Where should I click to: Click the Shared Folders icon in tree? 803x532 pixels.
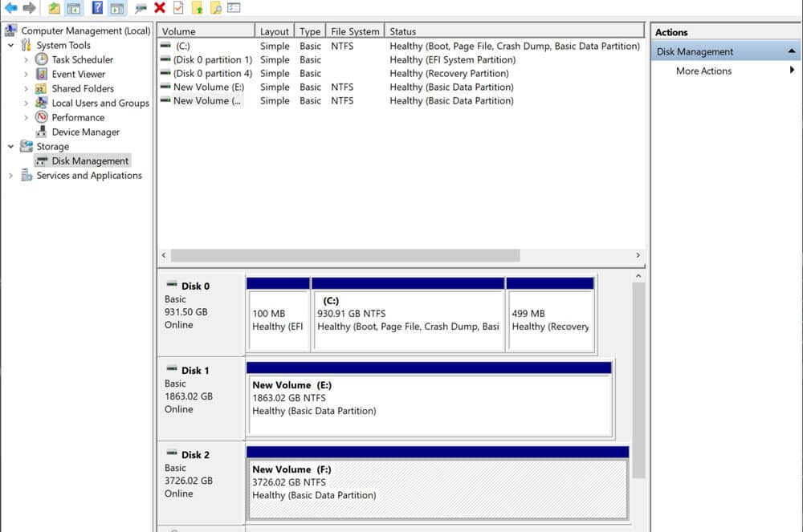(41, 88)
